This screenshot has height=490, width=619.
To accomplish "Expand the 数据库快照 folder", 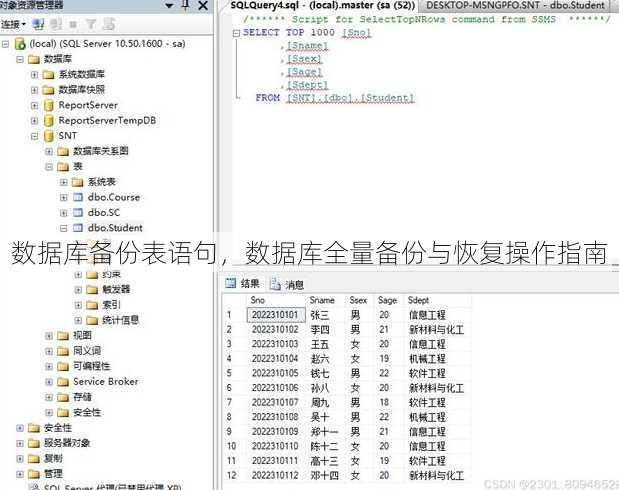I will (x=34, y=90).
